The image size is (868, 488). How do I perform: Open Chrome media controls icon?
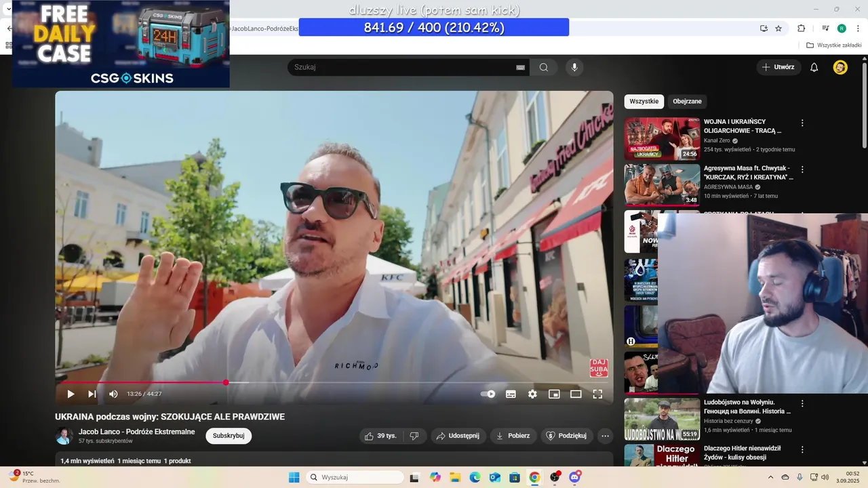(825, 28)
